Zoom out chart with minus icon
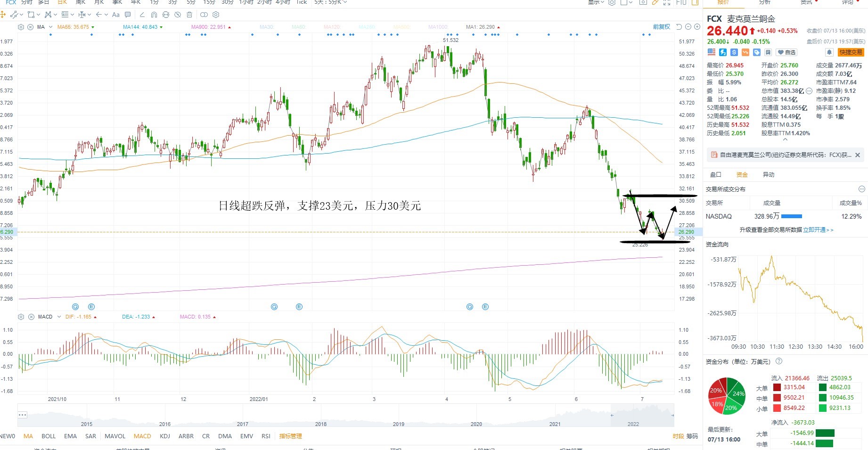 coord(688,27)
